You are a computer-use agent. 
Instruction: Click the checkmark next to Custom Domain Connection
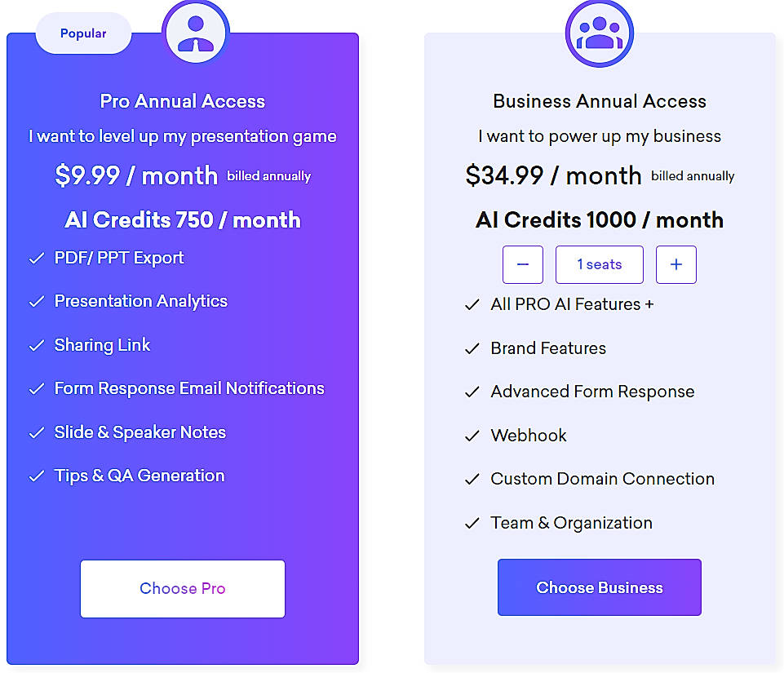click(472, 479)
